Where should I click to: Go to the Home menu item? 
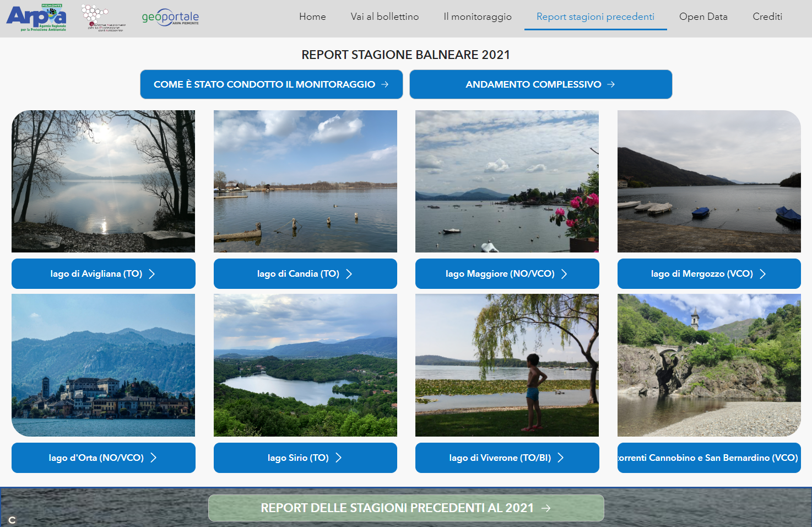(312, 17)
